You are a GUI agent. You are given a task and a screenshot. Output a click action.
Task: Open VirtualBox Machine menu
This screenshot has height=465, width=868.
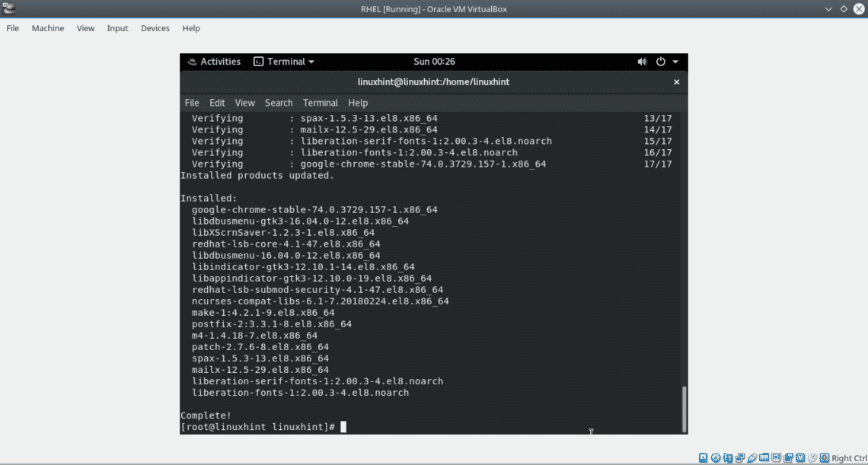click(48, 28)
